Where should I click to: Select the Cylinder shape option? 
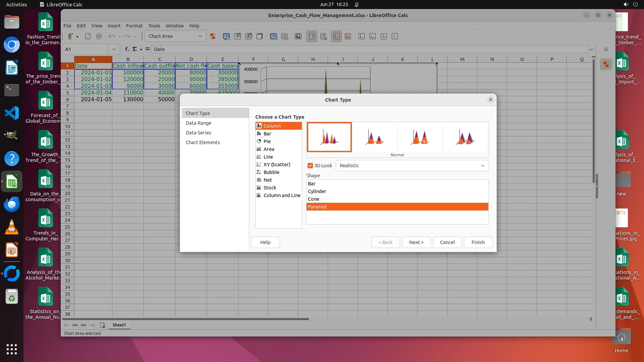pyautogui.click(x=317, y=191)
